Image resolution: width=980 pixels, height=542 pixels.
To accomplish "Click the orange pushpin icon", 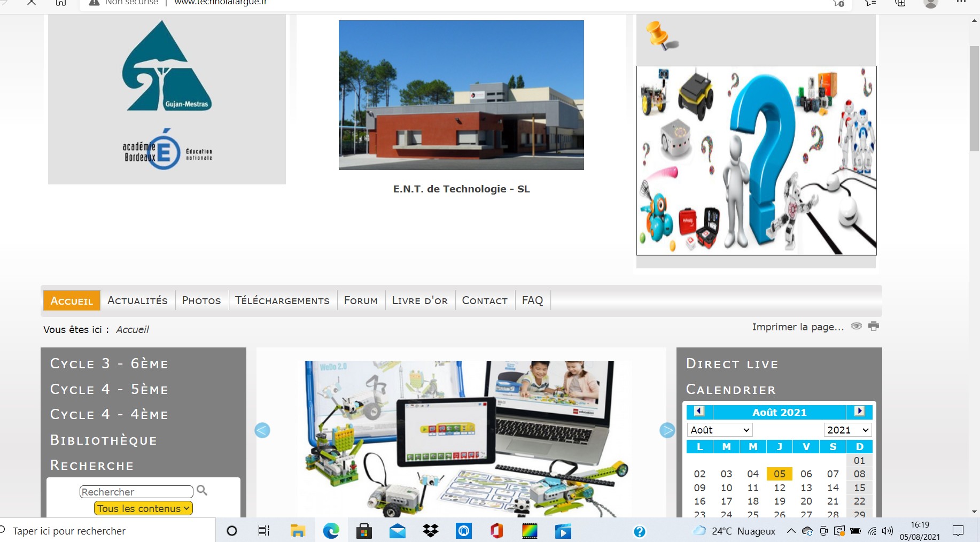I will (662, 36).
